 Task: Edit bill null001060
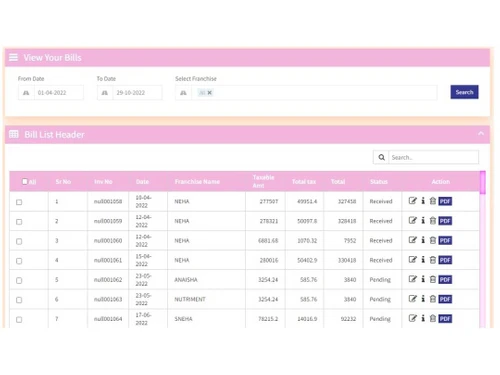pos(413,240)
